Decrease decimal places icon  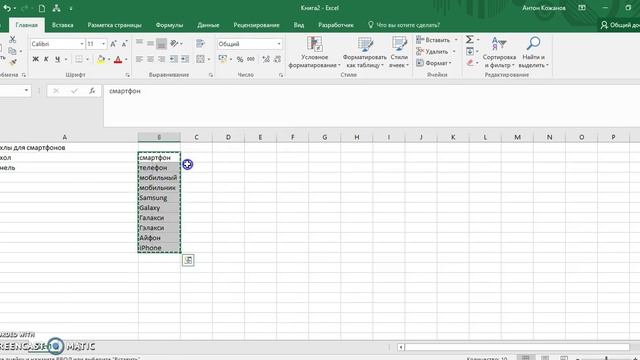click(278, 60)
